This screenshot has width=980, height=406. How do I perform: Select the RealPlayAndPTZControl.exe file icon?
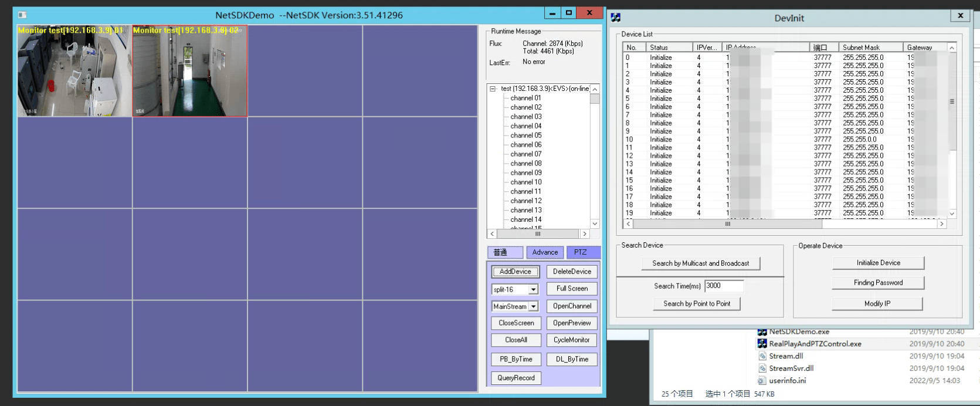point(762,344)
